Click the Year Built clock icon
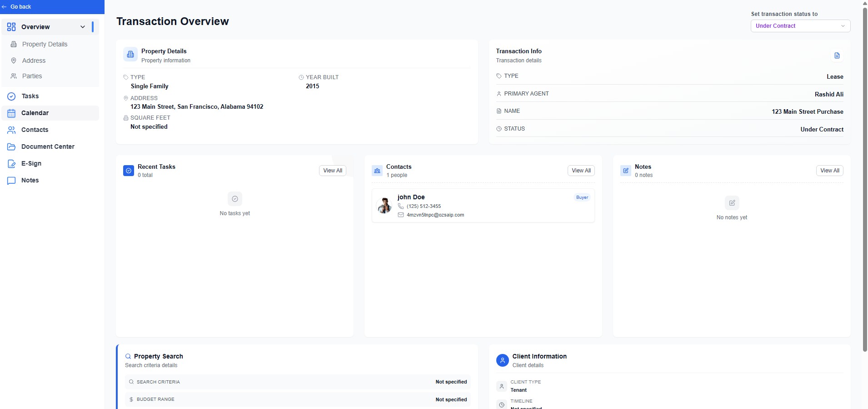The height and width of the screenshot is (409, 868). coord(301,77)
